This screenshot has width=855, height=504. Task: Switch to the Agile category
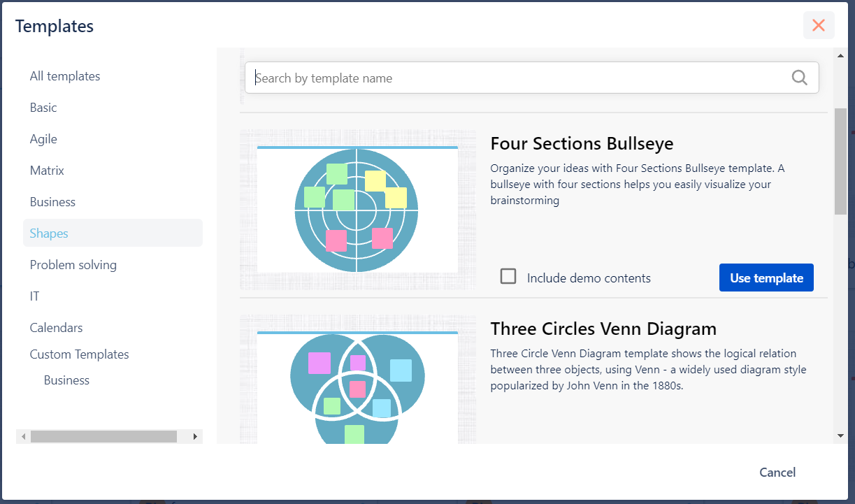(x=43, y=139)
